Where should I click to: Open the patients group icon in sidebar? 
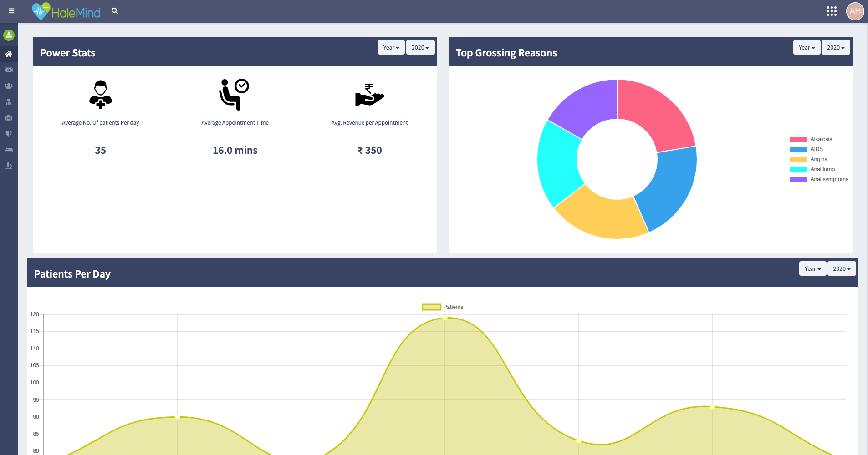coord(9,86)
